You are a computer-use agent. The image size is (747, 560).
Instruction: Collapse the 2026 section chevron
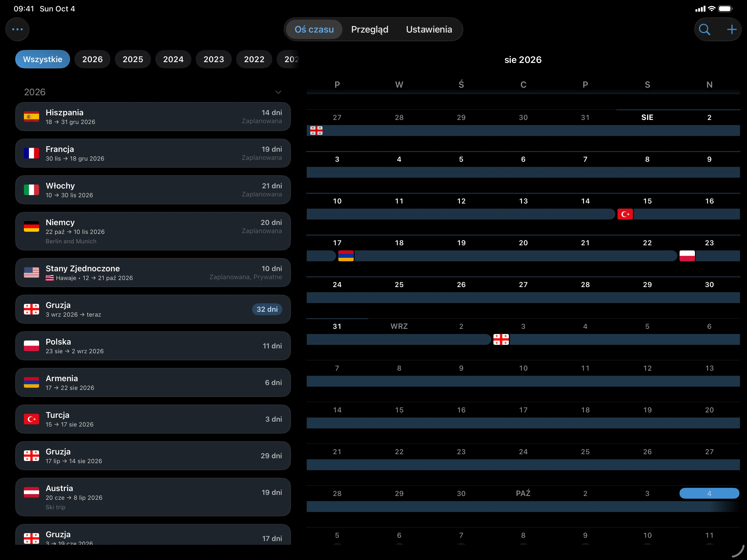click(278, 92)
